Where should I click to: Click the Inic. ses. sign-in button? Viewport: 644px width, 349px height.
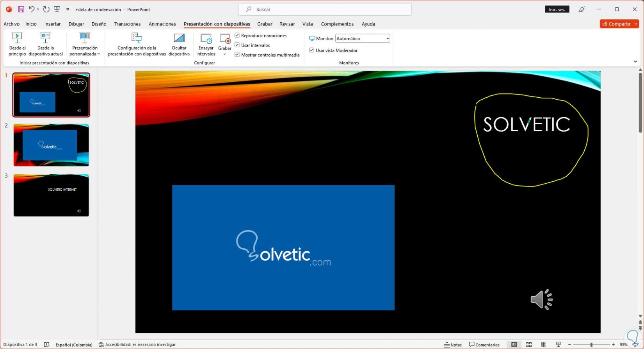click(x=557, y=9)
